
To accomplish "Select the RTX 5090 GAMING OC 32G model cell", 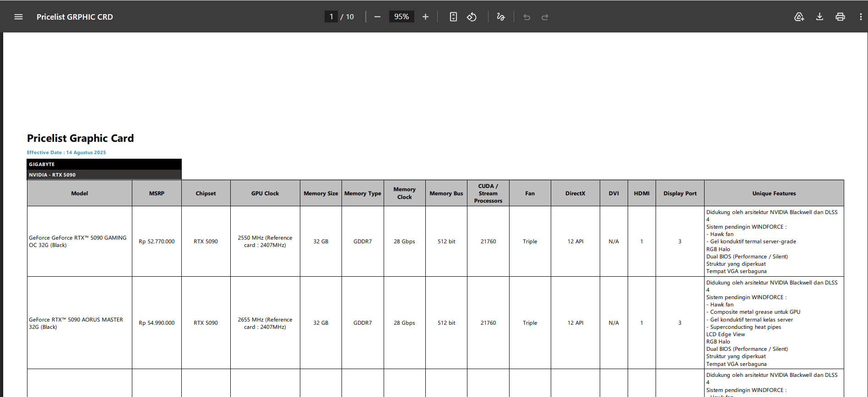I will coord(80,241).
